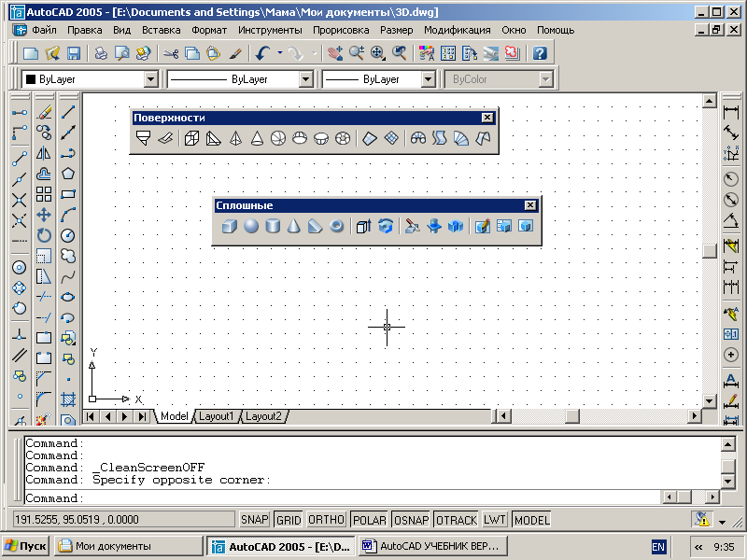Select the Dish surface tool
Image resolution: width=747 pixels, height=560 pixels.
coord(321,138)
